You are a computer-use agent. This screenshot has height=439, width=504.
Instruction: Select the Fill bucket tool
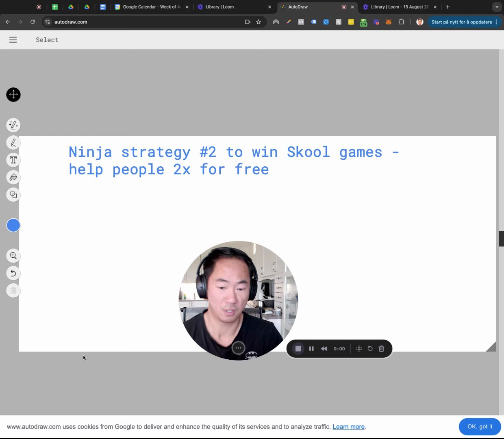(13, 177)
